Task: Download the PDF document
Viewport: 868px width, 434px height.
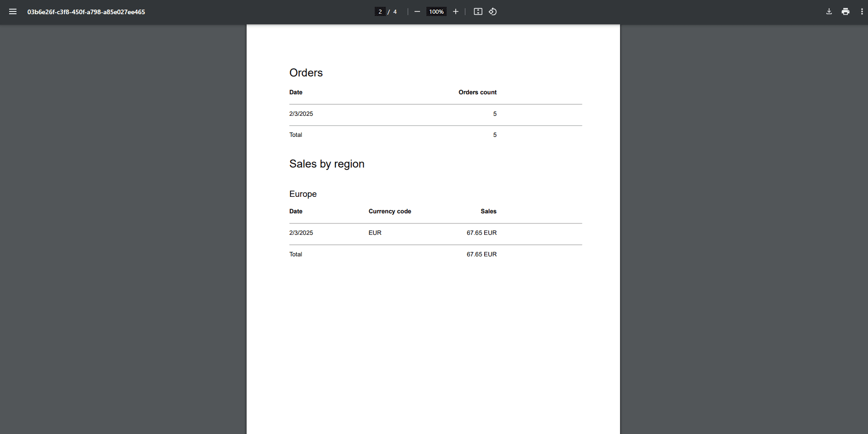Action: click(x=829, y=11)
